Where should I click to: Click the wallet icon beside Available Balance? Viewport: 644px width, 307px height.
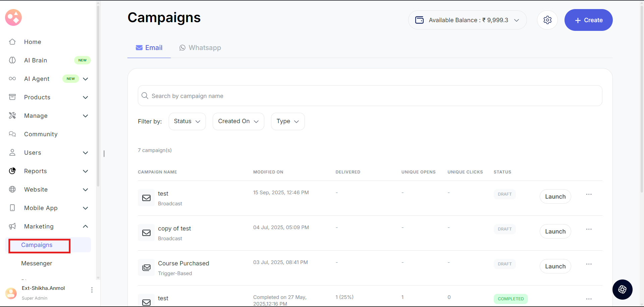coord(419,20)
